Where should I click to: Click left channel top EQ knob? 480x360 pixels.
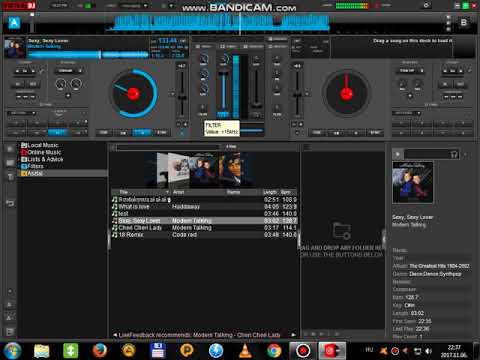[204, 60]
